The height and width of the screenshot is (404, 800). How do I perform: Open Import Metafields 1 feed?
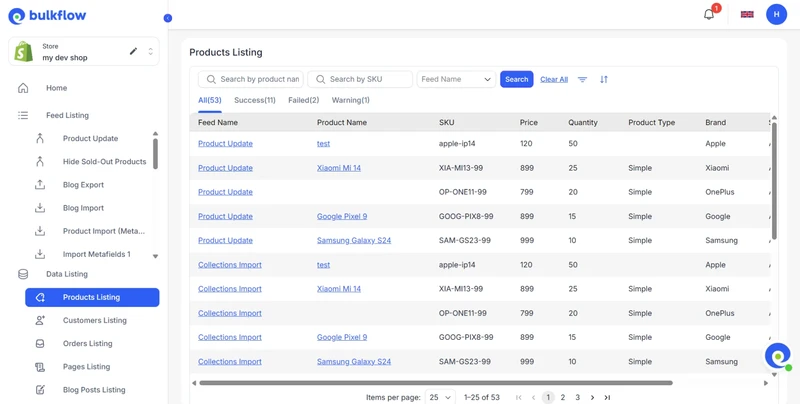[x=97, y=254]
